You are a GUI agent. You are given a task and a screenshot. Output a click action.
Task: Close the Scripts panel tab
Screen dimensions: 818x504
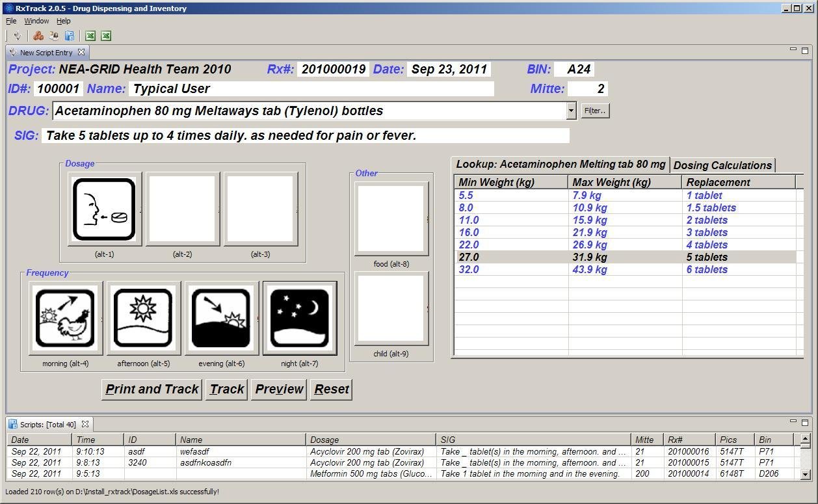click(x=85, y=424)
